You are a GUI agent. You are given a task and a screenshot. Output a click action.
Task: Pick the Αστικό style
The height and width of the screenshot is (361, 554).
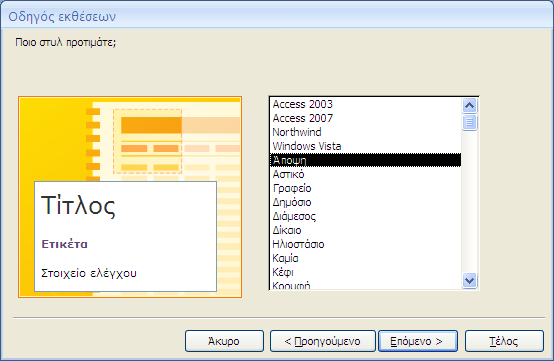tap(365, 174)
